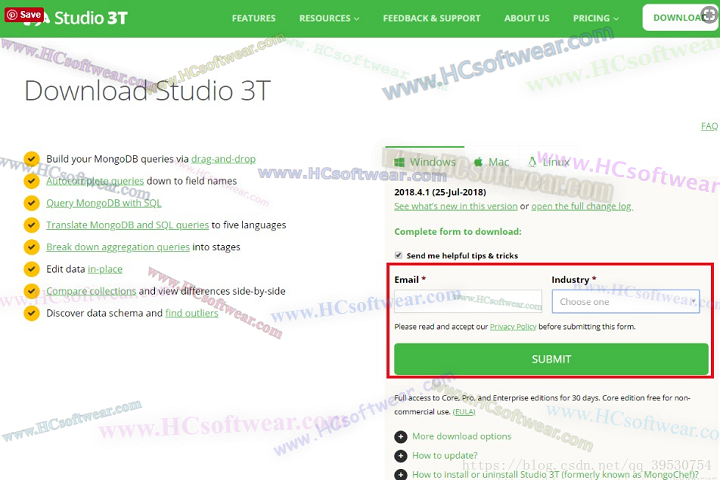
Task: Click the green Submit button
Action: tap(551, 359)
